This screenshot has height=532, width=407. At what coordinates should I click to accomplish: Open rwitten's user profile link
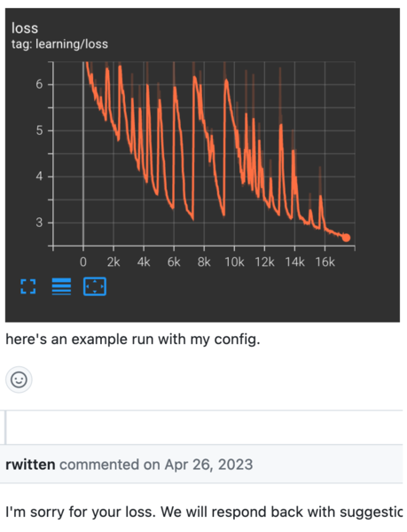point(30,465)
